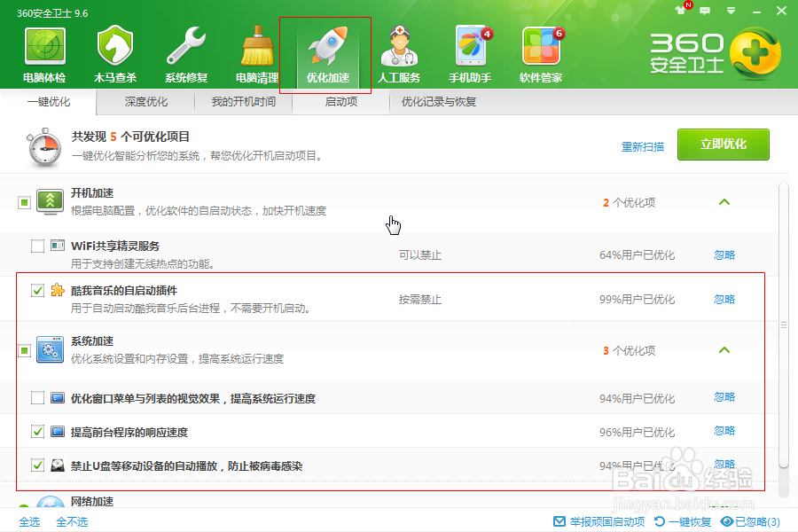Open 手机助手 (Phone Assistant)

pyautogui.click(x=470, y=51)
